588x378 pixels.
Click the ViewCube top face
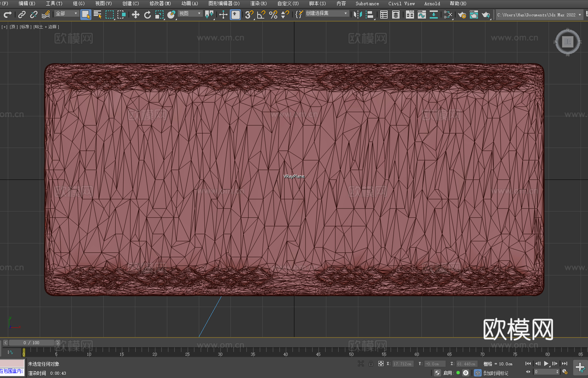pos(568,42)
